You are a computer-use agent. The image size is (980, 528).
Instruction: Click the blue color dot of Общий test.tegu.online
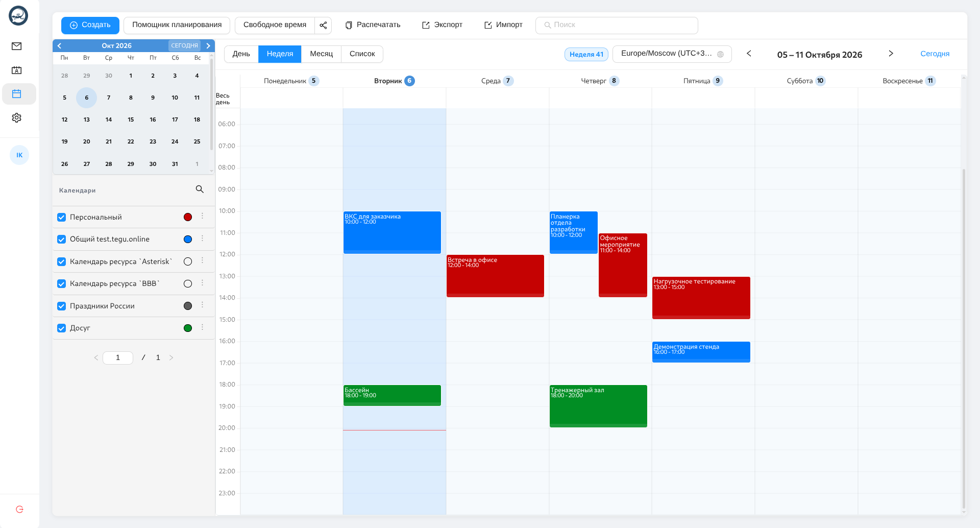[188, 239]
